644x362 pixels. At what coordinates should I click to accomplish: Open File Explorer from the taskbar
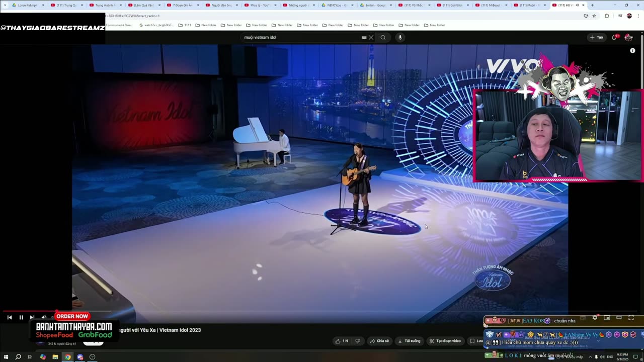(55, 357)
